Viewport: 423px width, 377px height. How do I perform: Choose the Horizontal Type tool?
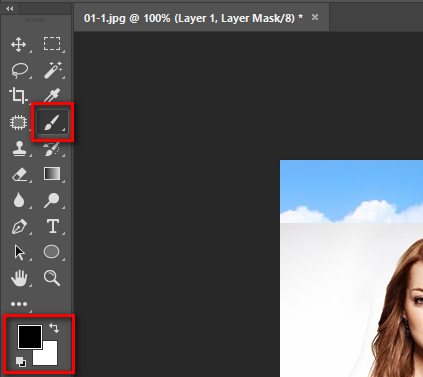click(53, 226)
